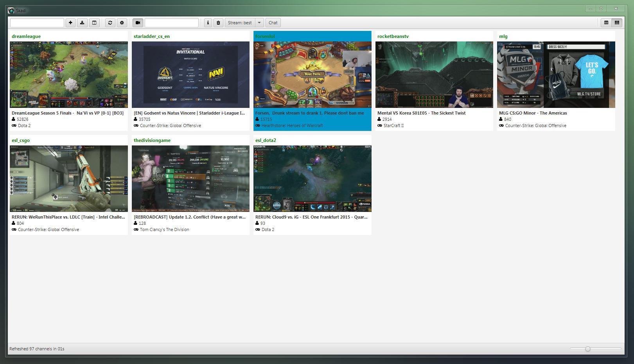Viewport: 634px width, 364px height.
Task: Click game label 'Dota 2' under dreamleague
Action: click(24, 126)
